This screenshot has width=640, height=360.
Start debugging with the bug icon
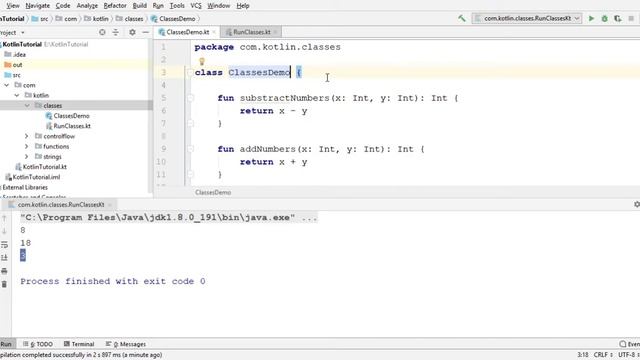[604, 18]
